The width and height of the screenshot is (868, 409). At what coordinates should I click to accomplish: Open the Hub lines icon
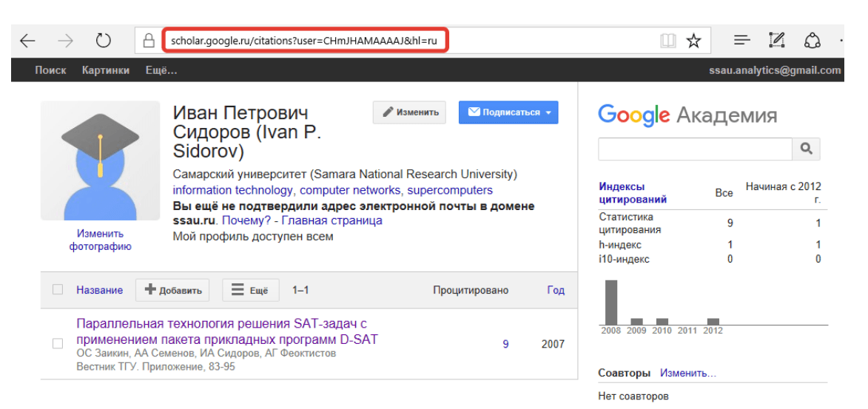tap(741, 41)
